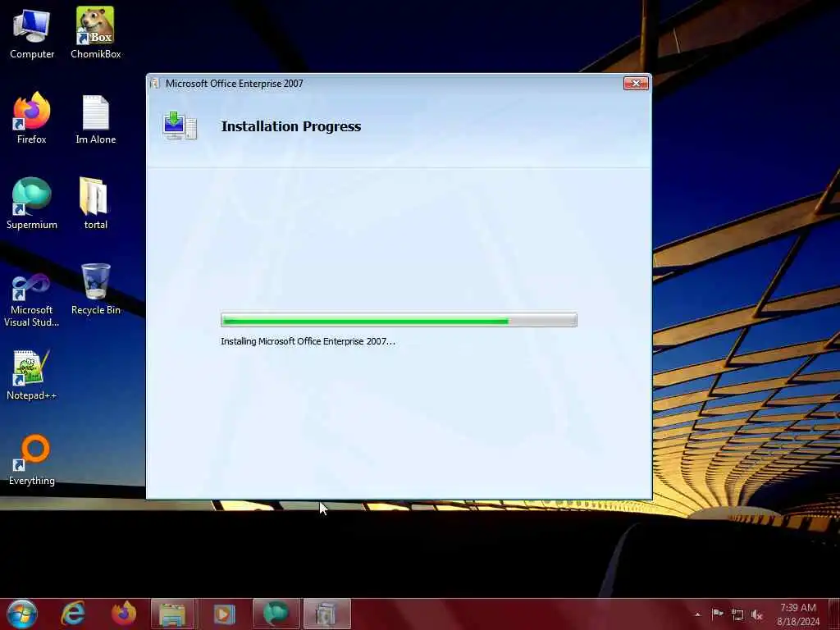Open Action Center flag icon
Viewport: 840px width, 630px height.
717,614
